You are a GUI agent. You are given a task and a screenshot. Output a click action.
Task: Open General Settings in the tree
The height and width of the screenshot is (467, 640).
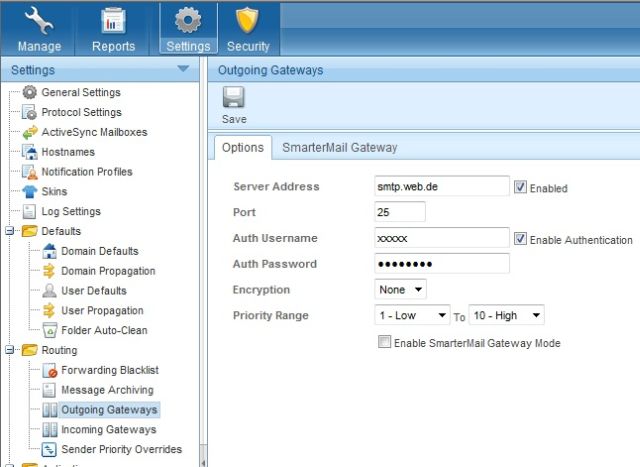coord(80,93)
